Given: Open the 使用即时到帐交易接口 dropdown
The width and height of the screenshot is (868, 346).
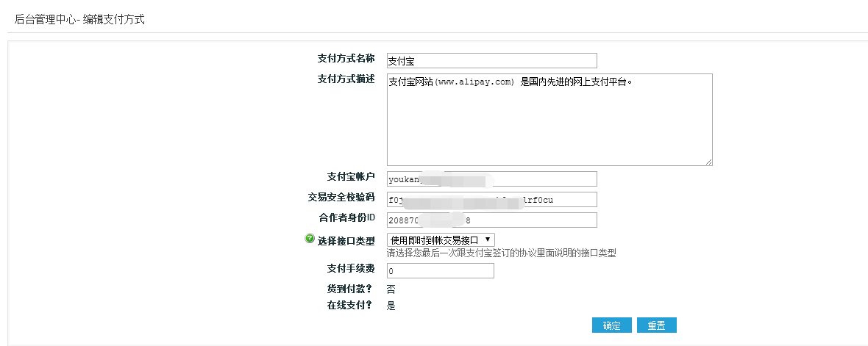Looking at the screenshot, I should 441,240.
